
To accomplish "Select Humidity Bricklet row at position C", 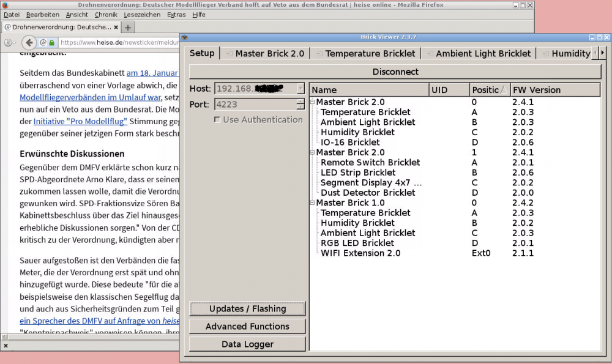I will [x=455, y=132].
